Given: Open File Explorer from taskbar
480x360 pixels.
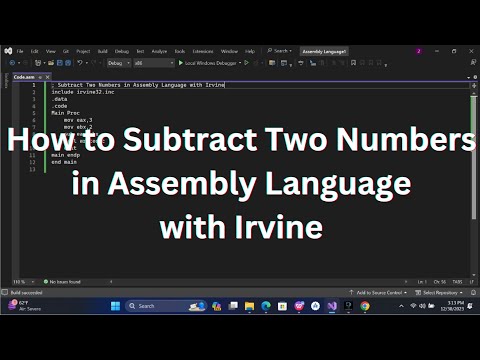Looking at the screenshot, I should pos(249,306).
